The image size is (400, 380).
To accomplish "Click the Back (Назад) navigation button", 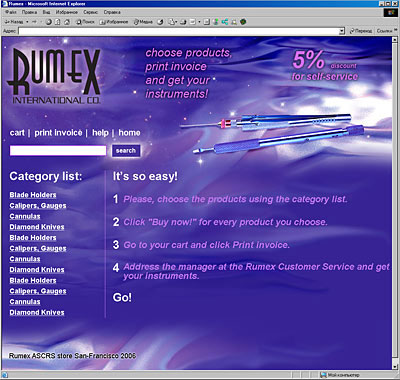I will pos(14,22).
